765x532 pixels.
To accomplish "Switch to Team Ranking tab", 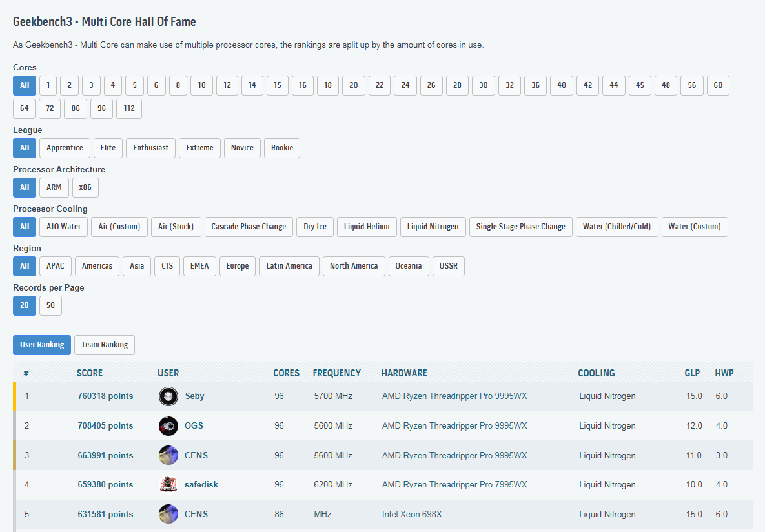I will [x=105, y=345].
